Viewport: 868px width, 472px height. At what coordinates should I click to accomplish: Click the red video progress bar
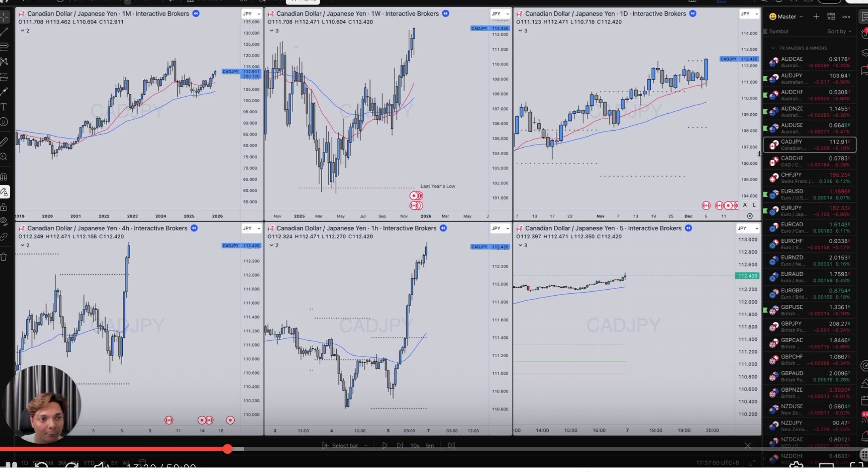click(113, 449)
